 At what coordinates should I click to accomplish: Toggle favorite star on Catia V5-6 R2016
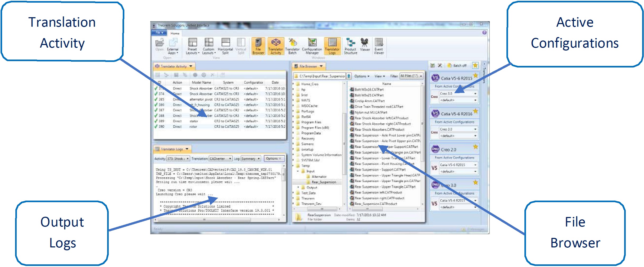click(x=476, y=111)
